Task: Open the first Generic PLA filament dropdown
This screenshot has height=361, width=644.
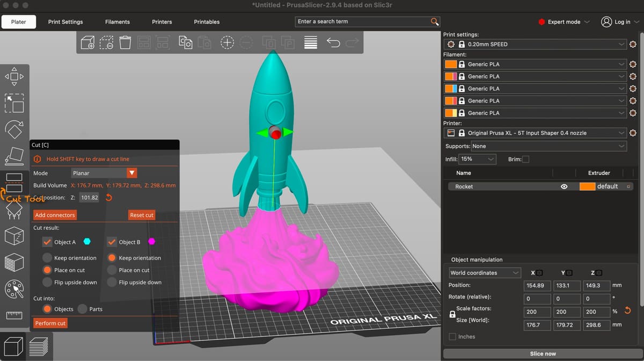Action: (536, 64)
